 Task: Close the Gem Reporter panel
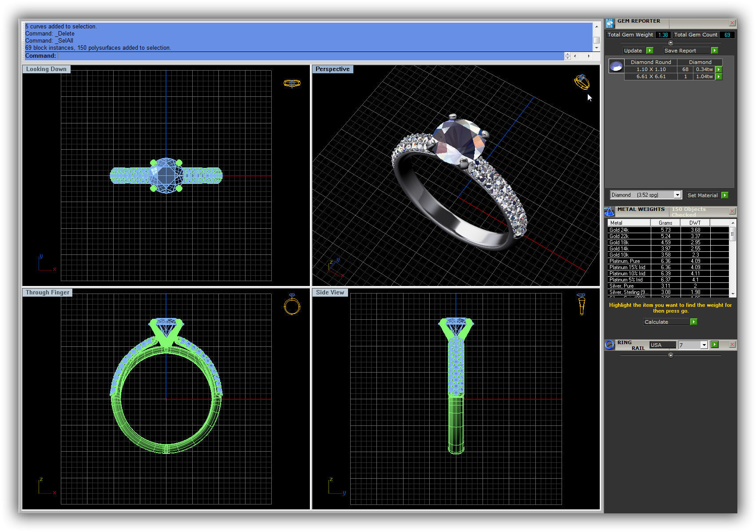pyautogui.click(x=732, y=23)
